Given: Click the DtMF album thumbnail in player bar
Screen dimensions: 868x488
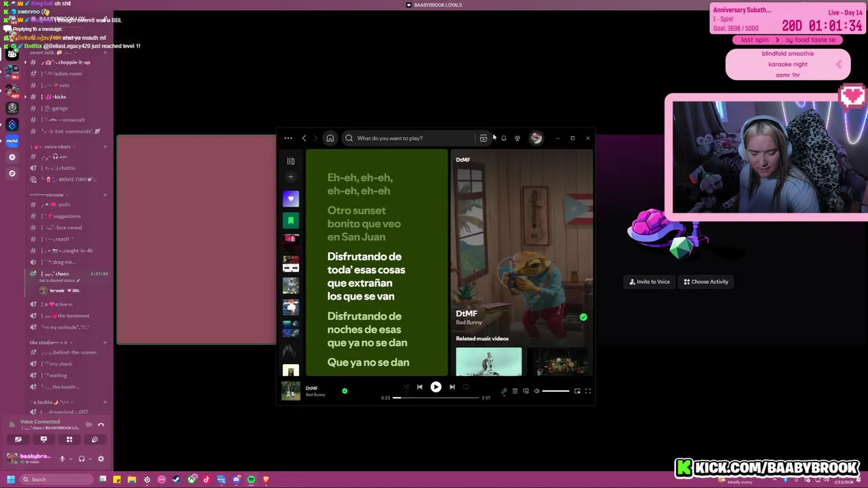Looking at the screenshot, I should point(291,391).
